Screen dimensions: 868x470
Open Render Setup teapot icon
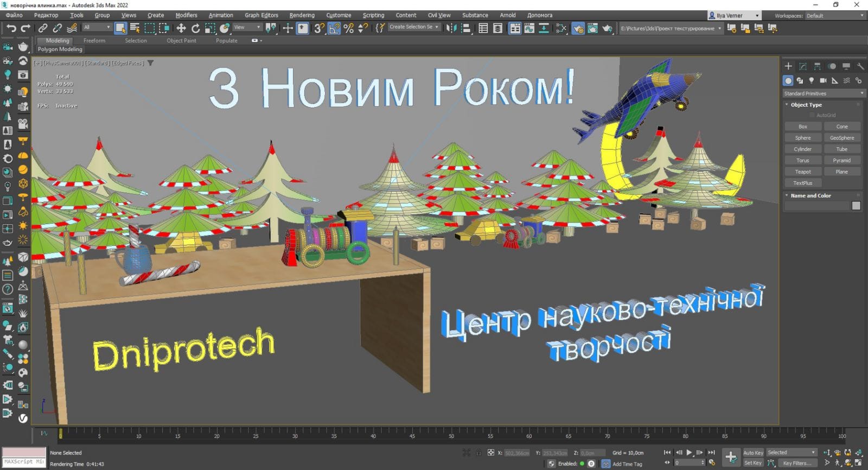(578, 28)
